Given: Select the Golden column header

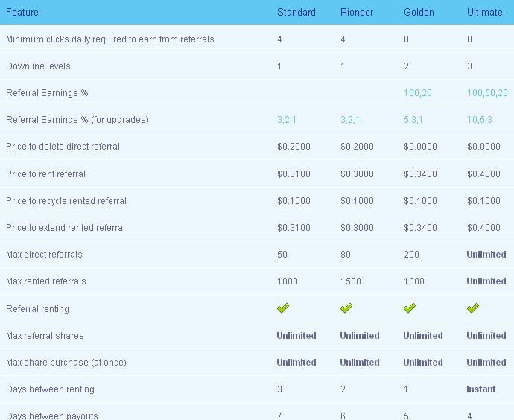Looking at the screenshot, I should 419,13.
